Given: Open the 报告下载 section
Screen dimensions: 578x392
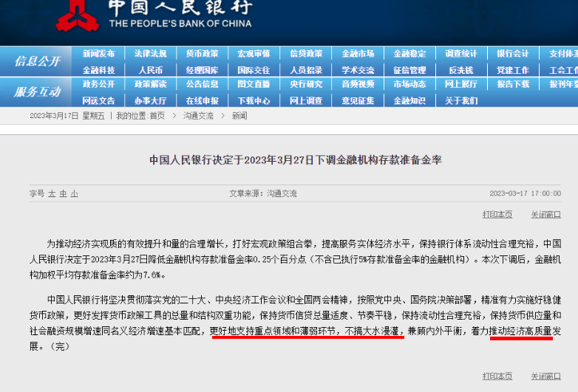Looking at the screenshot, I should [513, 84].
